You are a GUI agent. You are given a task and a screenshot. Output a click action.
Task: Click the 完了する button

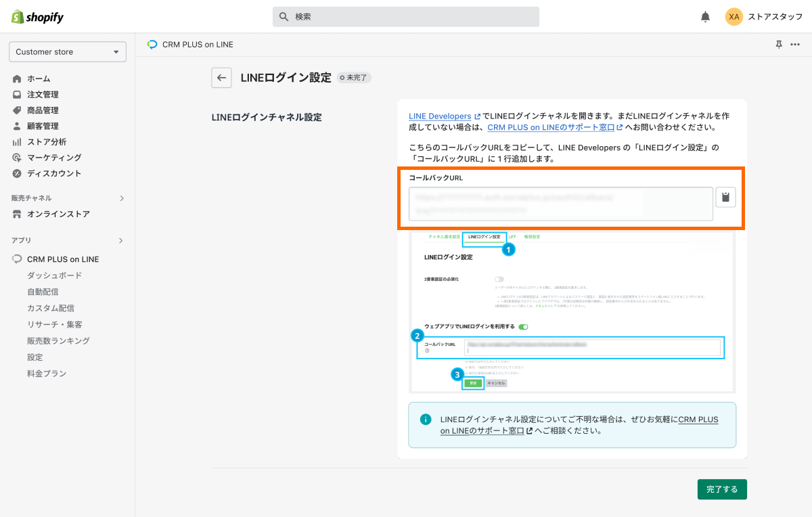pos(722,489)
